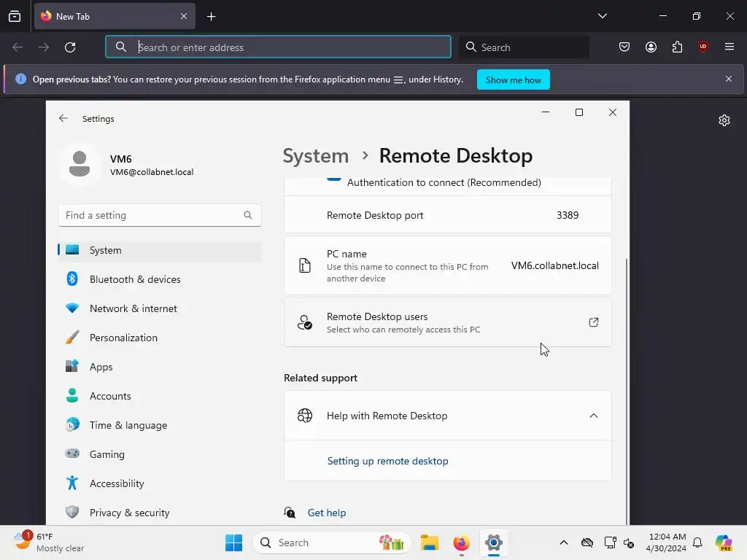The height and width of the screenshot is (560, 747).
Task: Click the Remote Desktop port value 3389
Action: [x=568, y=215]
